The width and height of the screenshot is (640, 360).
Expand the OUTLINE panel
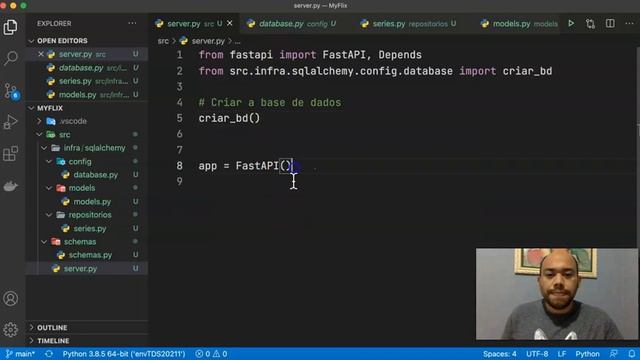click(x=52, y=328)
